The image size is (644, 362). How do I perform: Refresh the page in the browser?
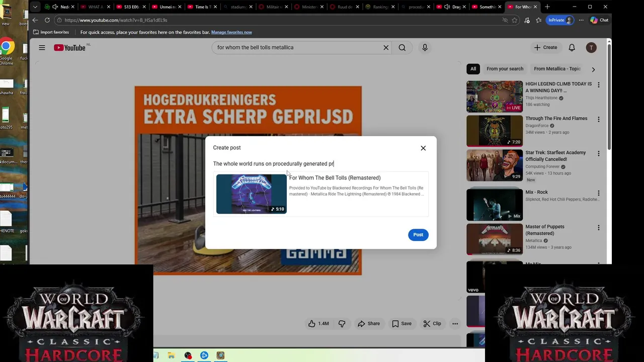point(47,20)
